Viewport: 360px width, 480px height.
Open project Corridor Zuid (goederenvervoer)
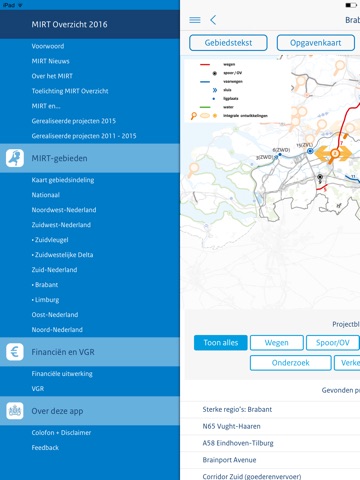coord(270,475)
